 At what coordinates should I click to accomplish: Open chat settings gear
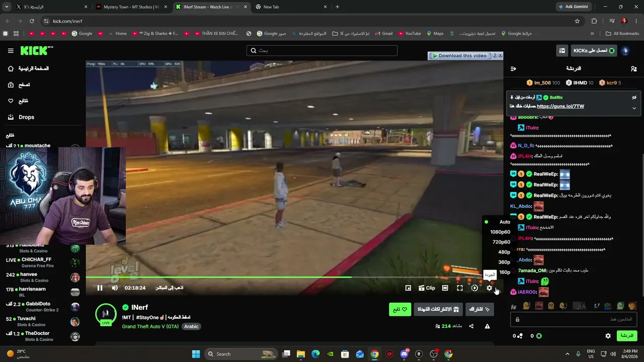click(x=608, y=336)
